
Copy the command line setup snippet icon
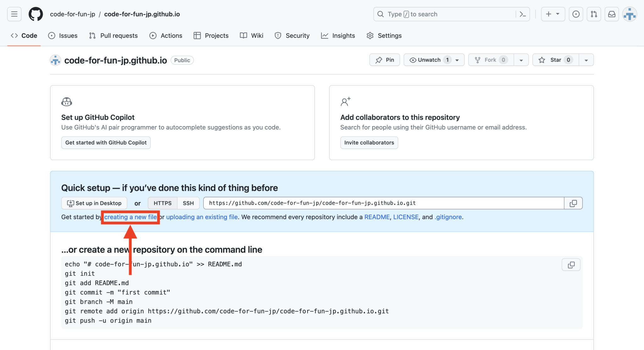(x=571, y=264)
